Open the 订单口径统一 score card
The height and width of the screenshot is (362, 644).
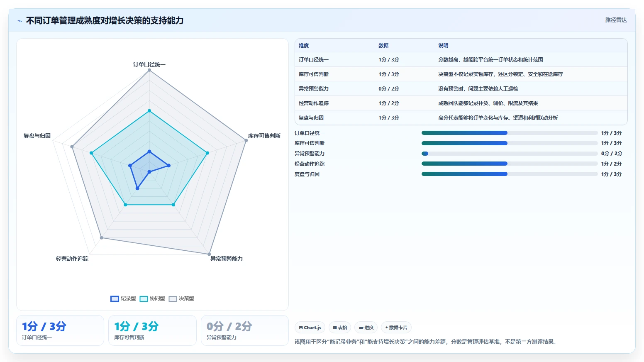(x=60, y=330)
